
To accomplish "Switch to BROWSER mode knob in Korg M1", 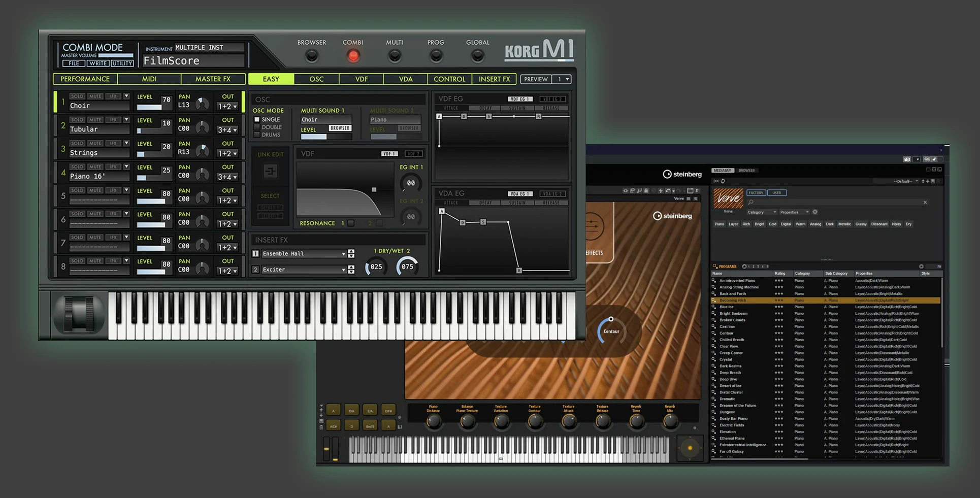I will 312,56.
